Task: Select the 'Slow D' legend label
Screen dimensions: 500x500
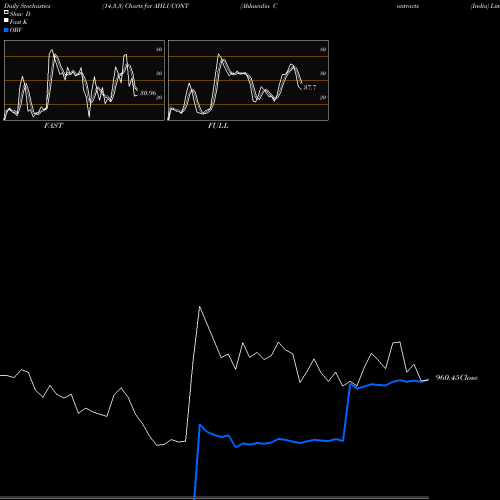Action: pyautogui.click(x=20, y=14)
